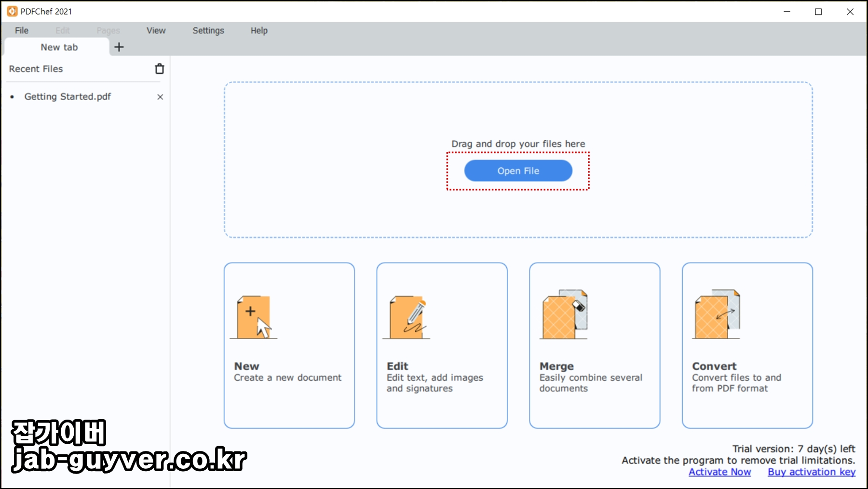Maximize the PDFChef window

click(x=818, y=12)
